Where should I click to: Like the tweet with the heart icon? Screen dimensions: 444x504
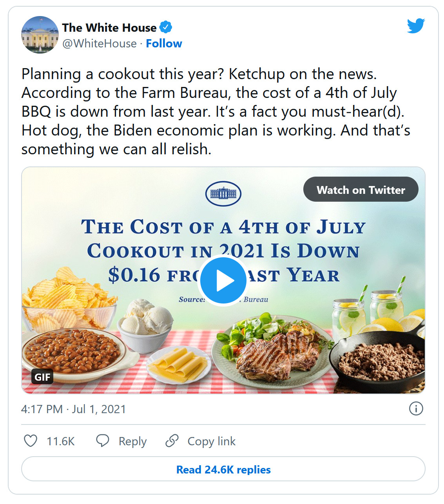pos(31,441)
